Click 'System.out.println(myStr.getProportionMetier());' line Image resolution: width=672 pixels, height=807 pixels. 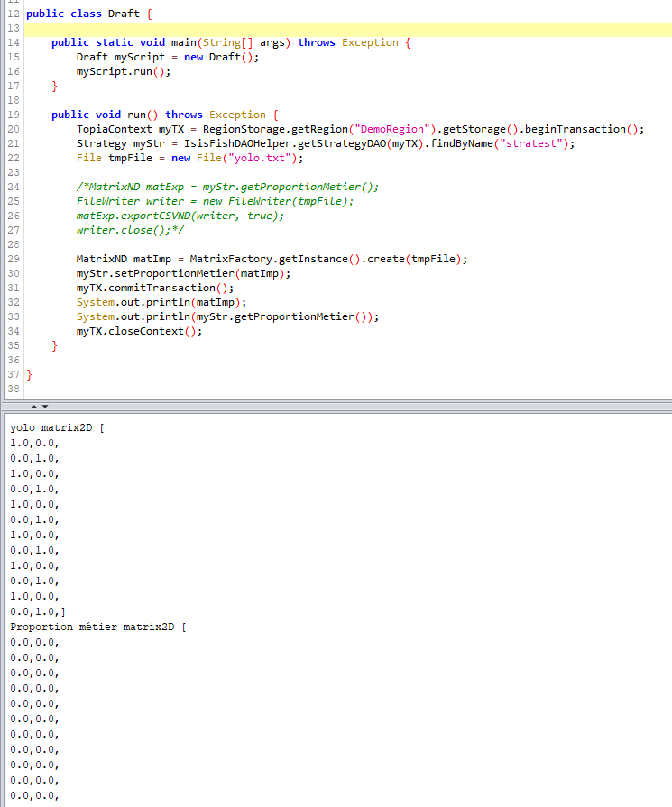[227, 316]
